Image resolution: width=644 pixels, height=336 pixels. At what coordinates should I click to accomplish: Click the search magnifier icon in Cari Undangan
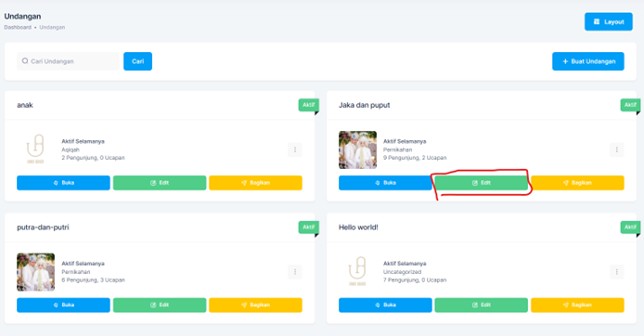pyautogui.click(x=25, y=60)
